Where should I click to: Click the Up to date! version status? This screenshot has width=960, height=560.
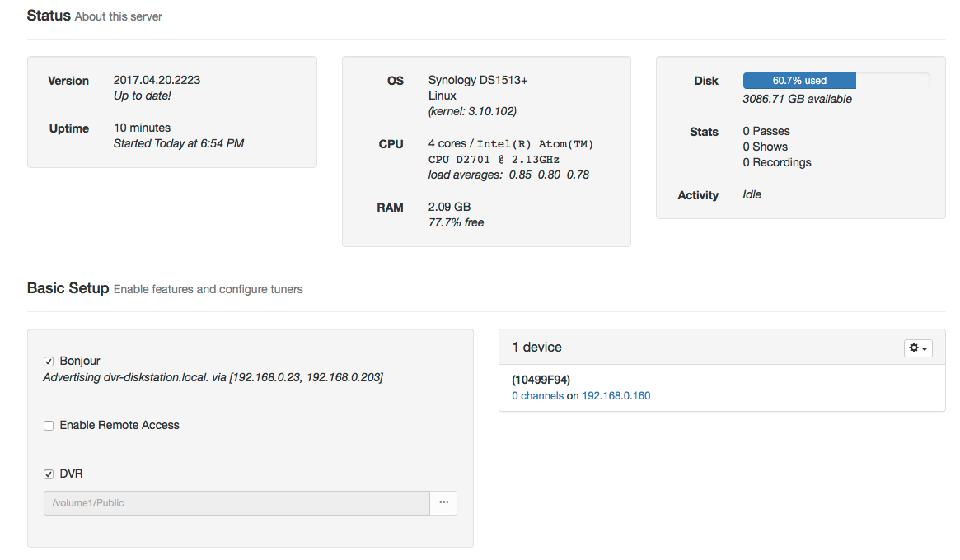[142, 96]
